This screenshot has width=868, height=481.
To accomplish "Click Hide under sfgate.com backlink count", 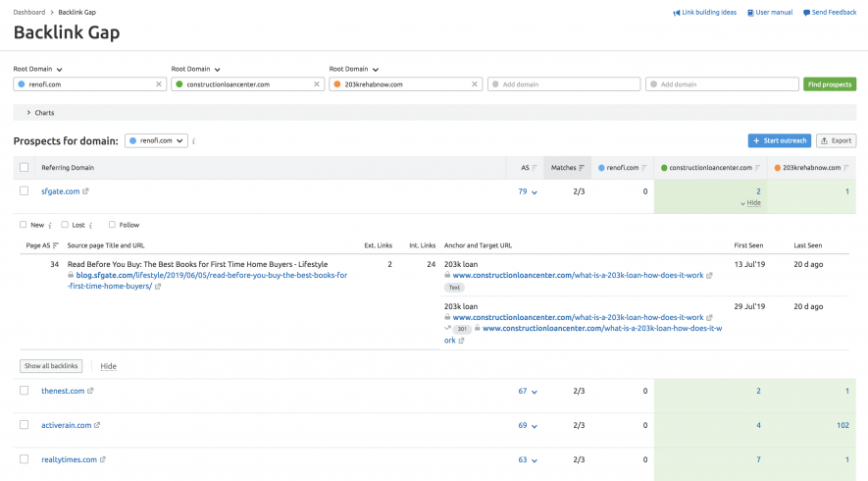I will click(x=753, y=203).
